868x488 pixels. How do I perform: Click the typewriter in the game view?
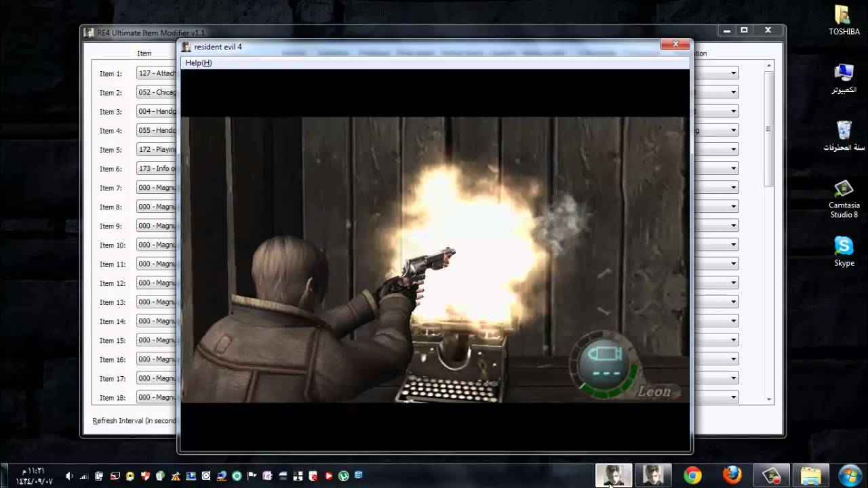tap(456, 363)
